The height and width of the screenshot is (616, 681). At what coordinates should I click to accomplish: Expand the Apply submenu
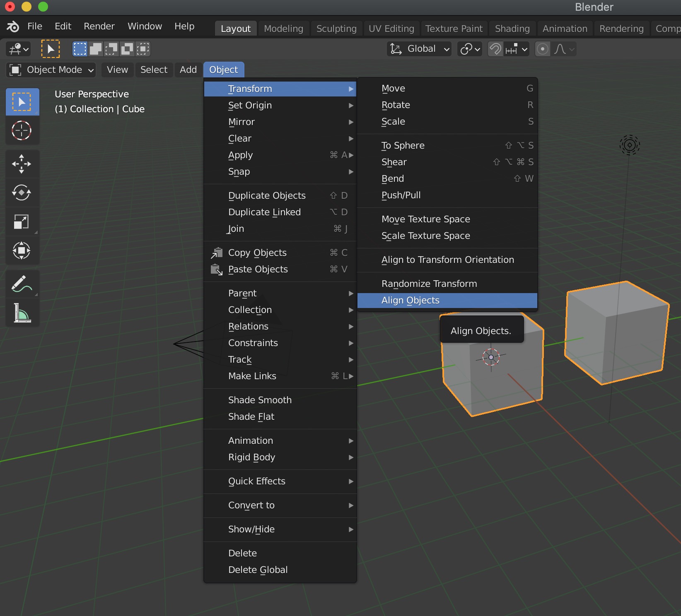click(x=280, y=155)
